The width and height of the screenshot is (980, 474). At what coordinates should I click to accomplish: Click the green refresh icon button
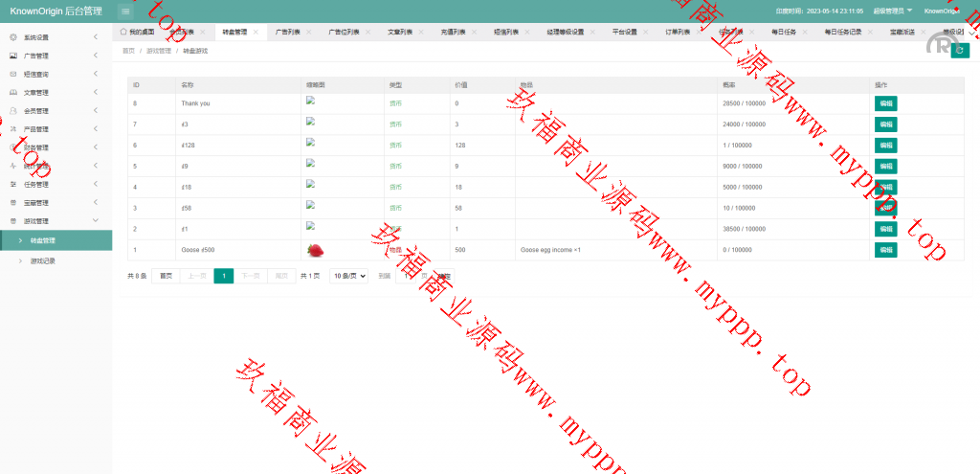tap(960, 51)
